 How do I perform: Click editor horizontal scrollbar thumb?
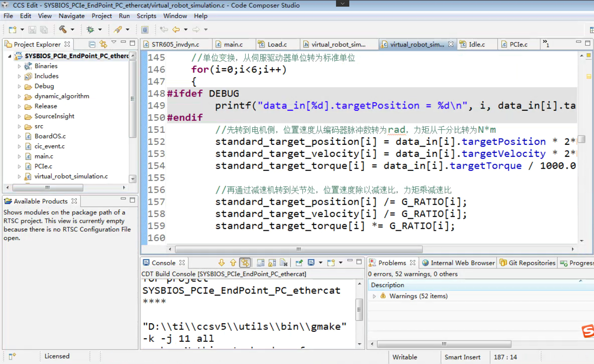pyautogui.click(x=299, y=249)
